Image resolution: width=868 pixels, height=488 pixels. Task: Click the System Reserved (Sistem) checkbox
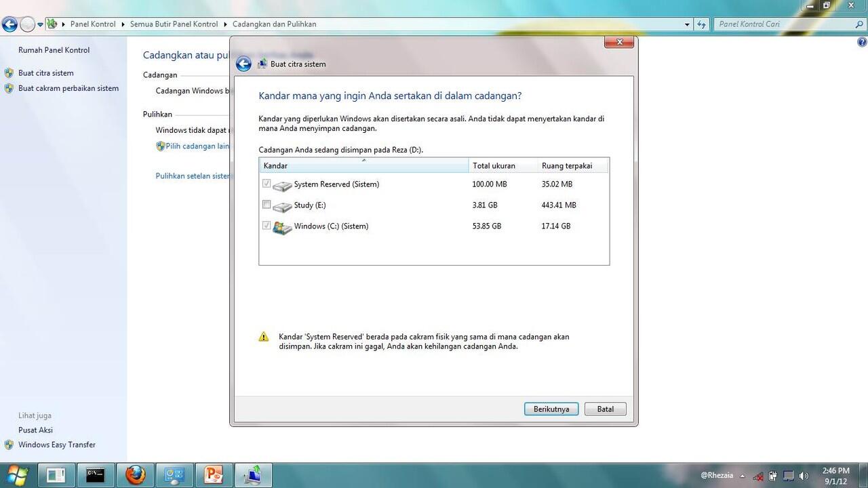point(267,183)
